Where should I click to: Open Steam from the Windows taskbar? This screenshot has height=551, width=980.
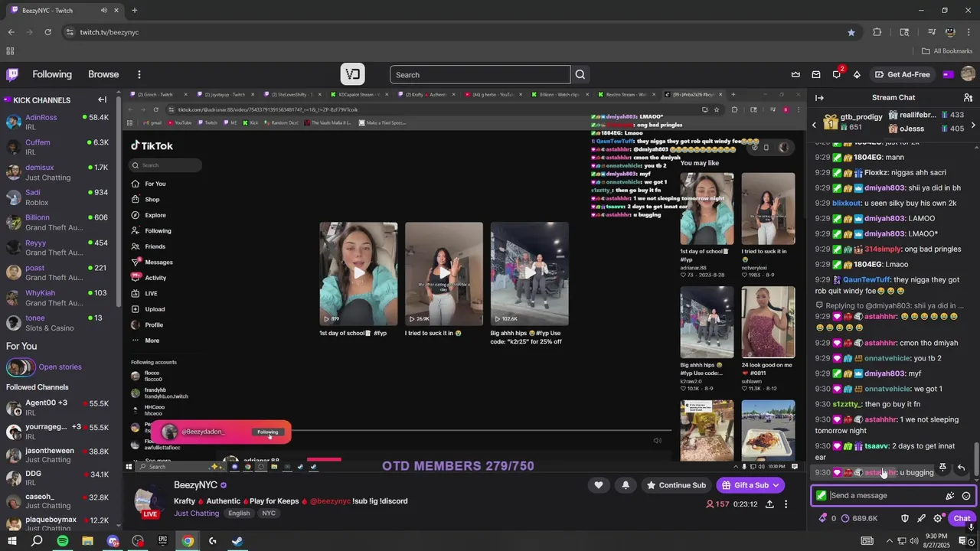pyautogui.click(x=237, y=541)
